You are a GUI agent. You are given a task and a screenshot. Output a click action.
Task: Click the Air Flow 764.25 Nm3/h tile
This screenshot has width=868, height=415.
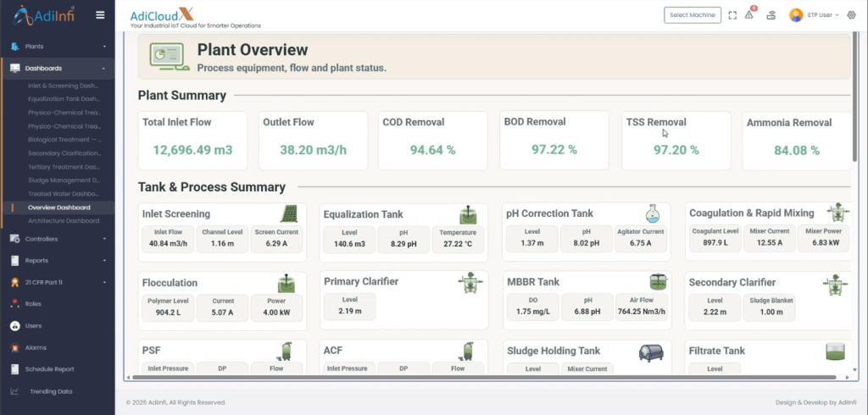(642, 307)
